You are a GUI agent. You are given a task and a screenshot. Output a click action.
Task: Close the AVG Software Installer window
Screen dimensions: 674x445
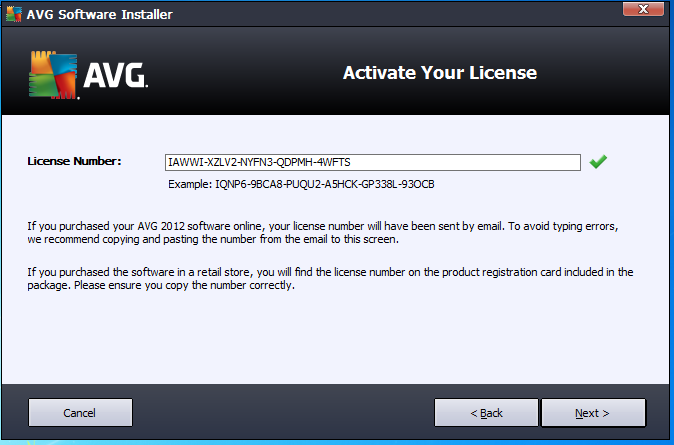click(x=643, y=9)
